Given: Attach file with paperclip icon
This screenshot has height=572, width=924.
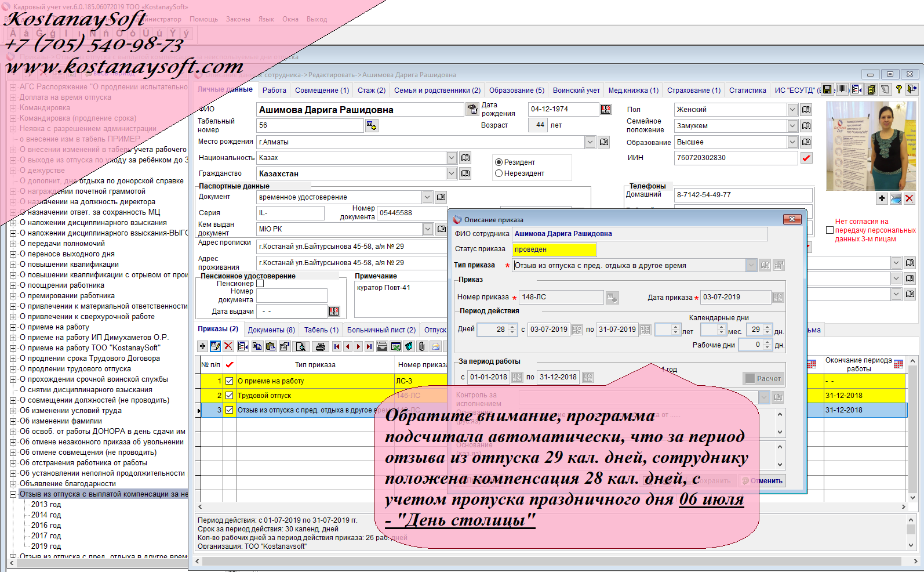Looking at the screenshot, I should [422, 346].
